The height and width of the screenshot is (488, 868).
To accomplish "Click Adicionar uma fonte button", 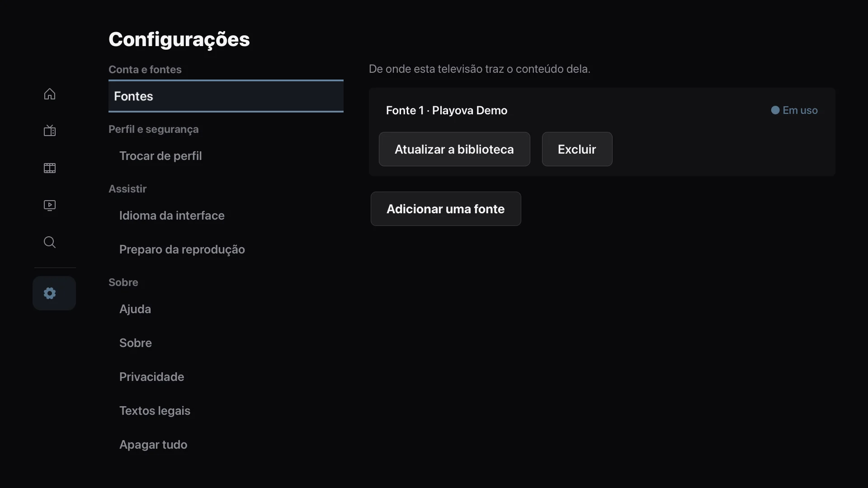I will pos(446,209).
